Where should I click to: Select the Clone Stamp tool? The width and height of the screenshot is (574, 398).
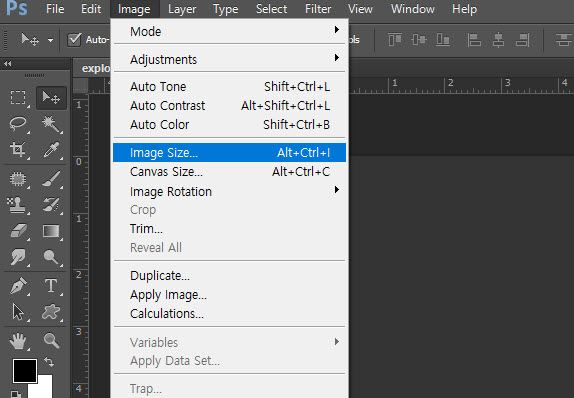coord(17,205)
